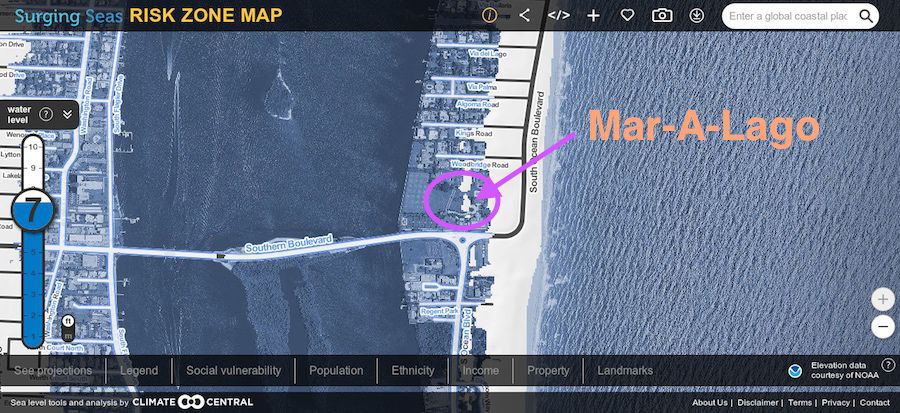Set water level to 10 on slider
The width and height of the screenshot is (900, 413).
[x=33, y=147]
